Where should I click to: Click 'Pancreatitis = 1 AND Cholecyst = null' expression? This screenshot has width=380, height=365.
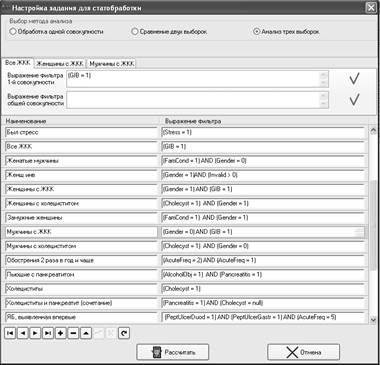coord(263,303)
